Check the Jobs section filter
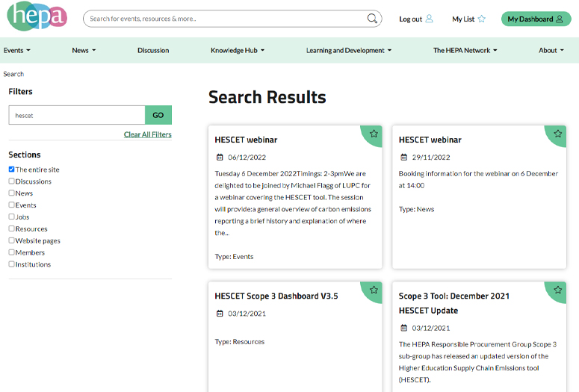Image resolution: width=579 pixels, height=392 pixels. (11, 217)
